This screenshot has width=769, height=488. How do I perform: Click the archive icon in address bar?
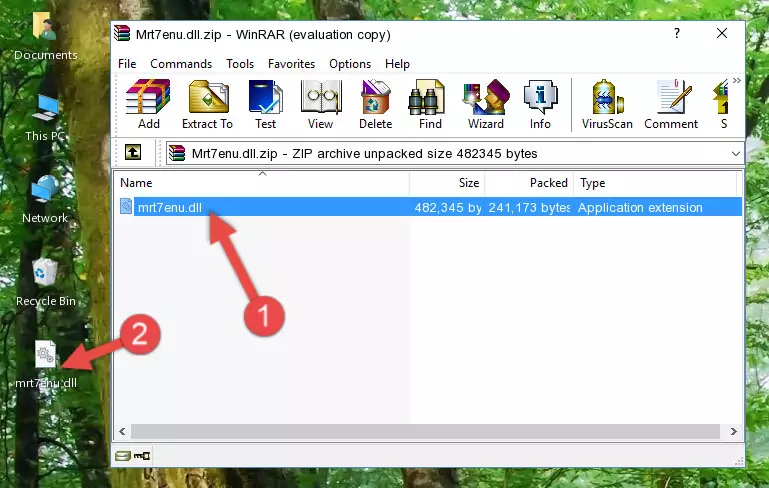(177, 154)
